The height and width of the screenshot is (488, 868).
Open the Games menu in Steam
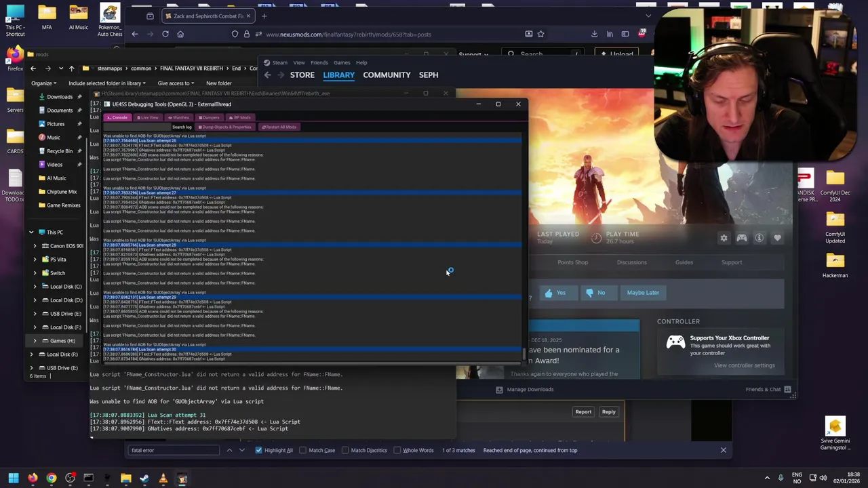click(x=342, y=62)
